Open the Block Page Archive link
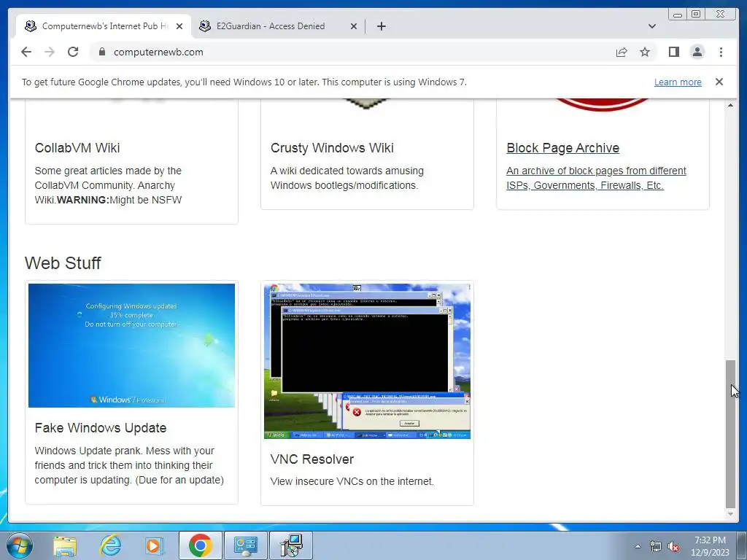The height and width of the screenshot is (560, 747). (562, 147)
